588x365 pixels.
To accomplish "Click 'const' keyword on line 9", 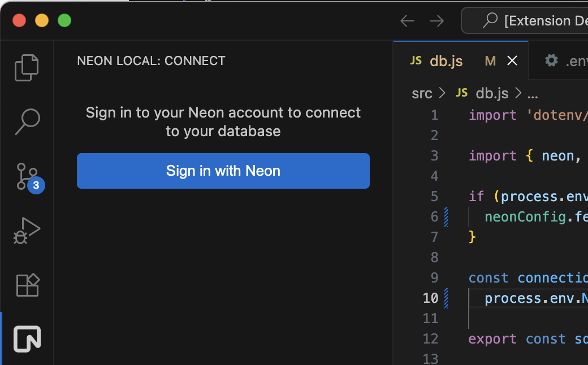I will [x=488, y=278].
